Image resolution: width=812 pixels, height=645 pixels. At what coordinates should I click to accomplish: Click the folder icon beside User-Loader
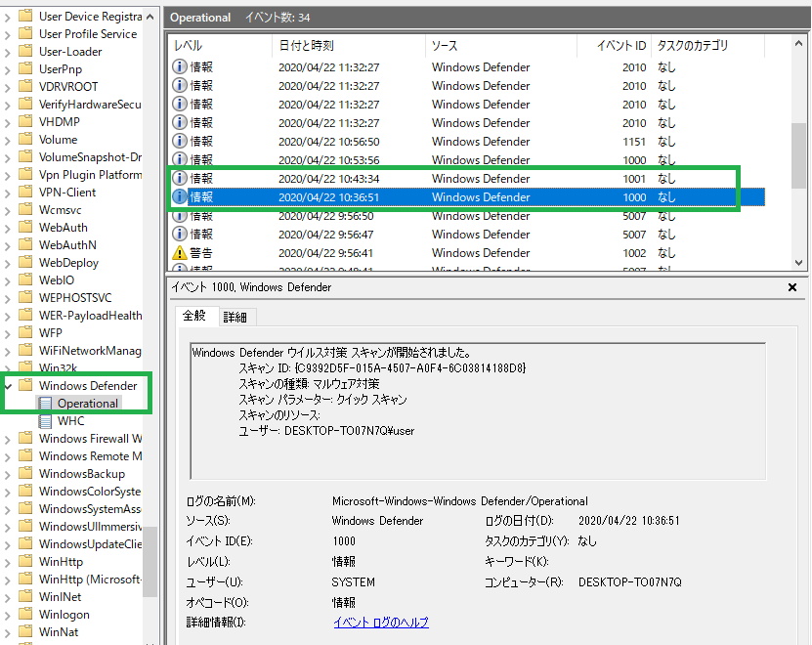25,51
